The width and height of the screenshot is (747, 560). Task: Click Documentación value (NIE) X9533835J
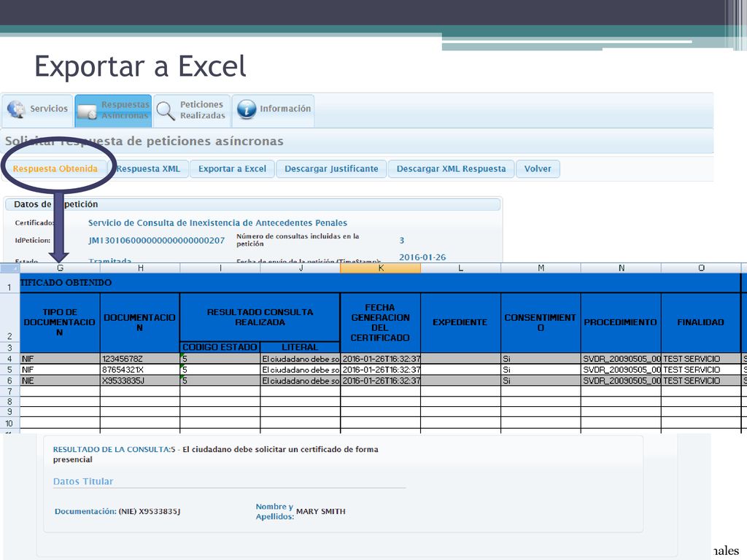click(x=150, y=511)
